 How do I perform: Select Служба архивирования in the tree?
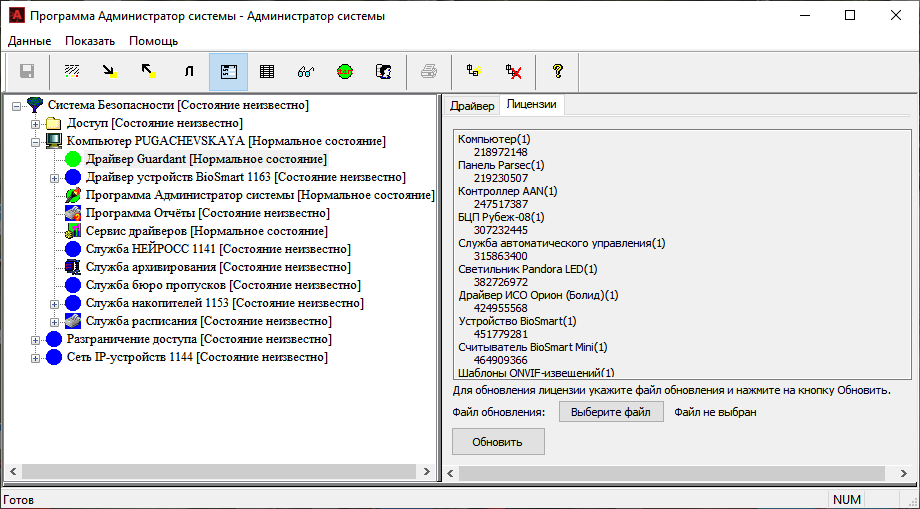[150, 267]
